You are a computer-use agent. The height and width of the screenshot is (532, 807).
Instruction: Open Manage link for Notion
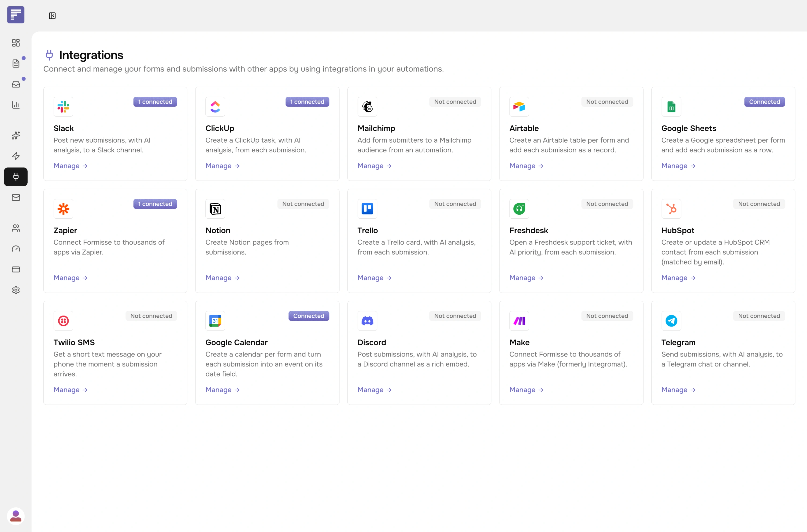tap(223, 278)
